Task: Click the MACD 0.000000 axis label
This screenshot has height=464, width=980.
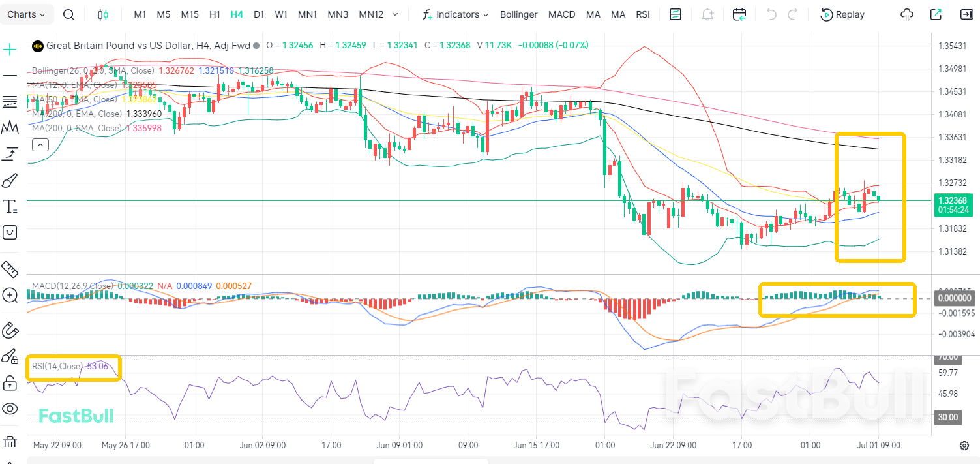Action: 954,298
